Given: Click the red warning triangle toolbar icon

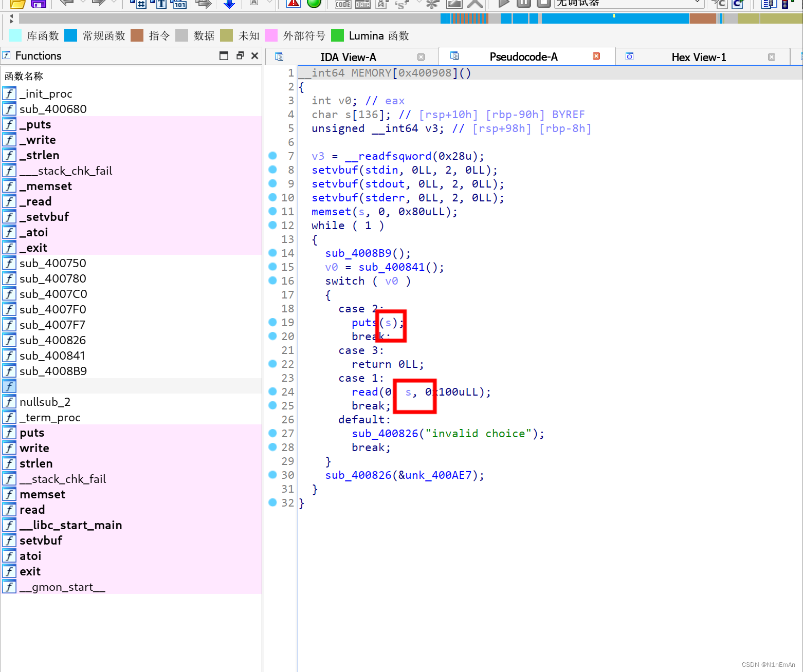Looking at the screenshot, I should pyautogui.click(x=293, y=3).
